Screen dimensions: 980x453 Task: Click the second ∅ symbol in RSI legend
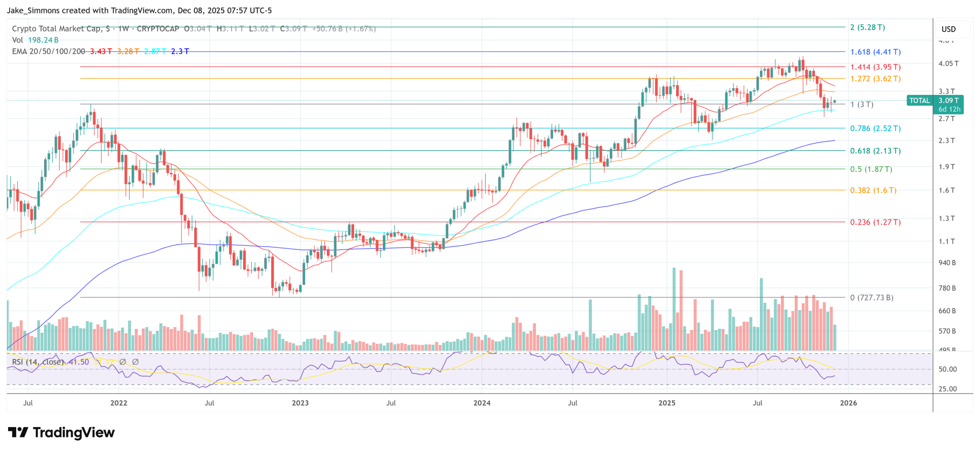coord(135,362)
